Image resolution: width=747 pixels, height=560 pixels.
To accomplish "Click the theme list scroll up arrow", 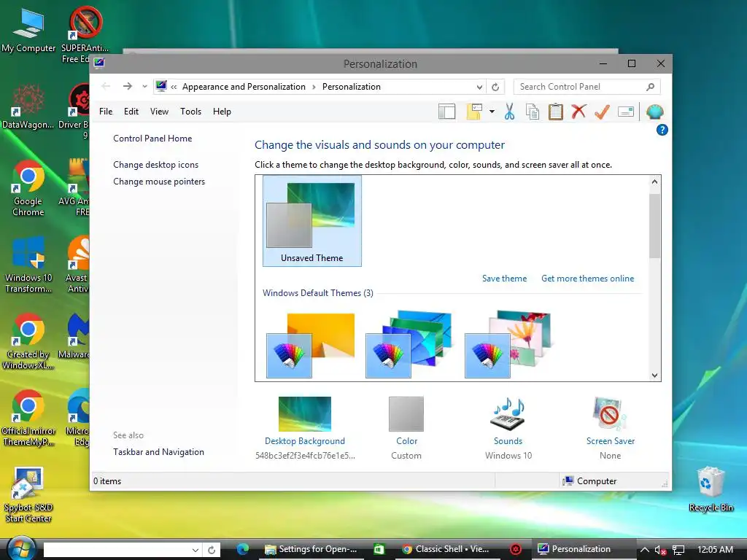I will click(x=654, y=182).
